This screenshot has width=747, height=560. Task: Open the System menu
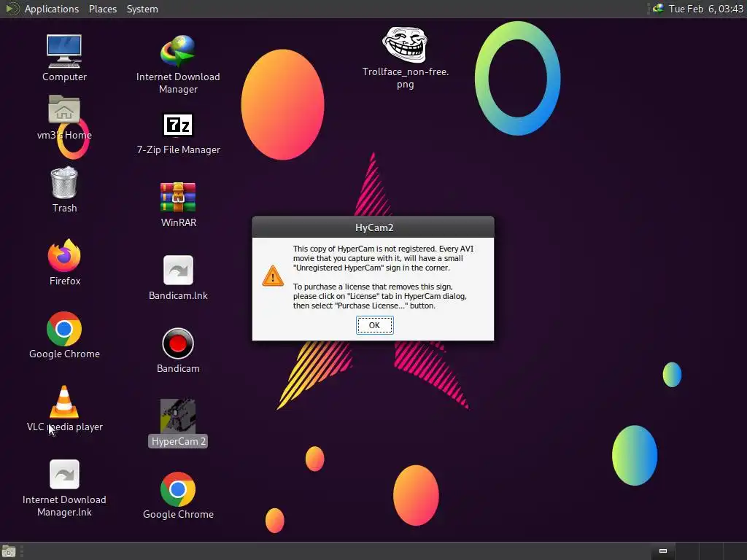tap(142, 9)
